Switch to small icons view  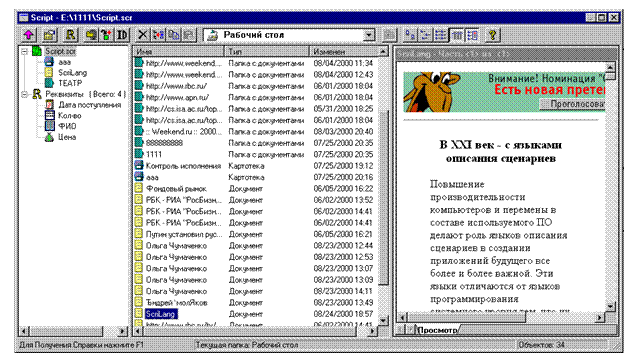[x=425, y=35]
